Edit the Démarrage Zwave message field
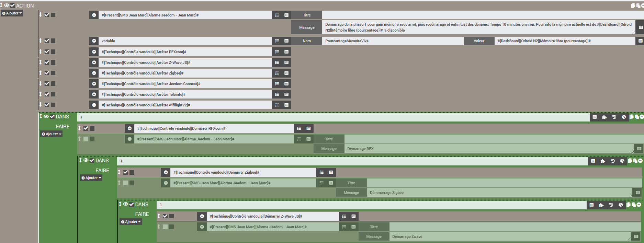This screenshot has width=644, height=243. [510, 236]
